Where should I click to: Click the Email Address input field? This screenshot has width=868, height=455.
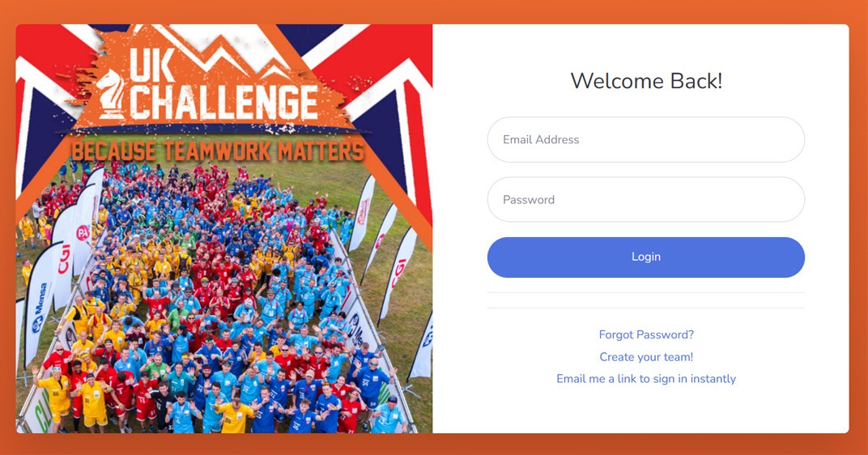tap(645, 139)
